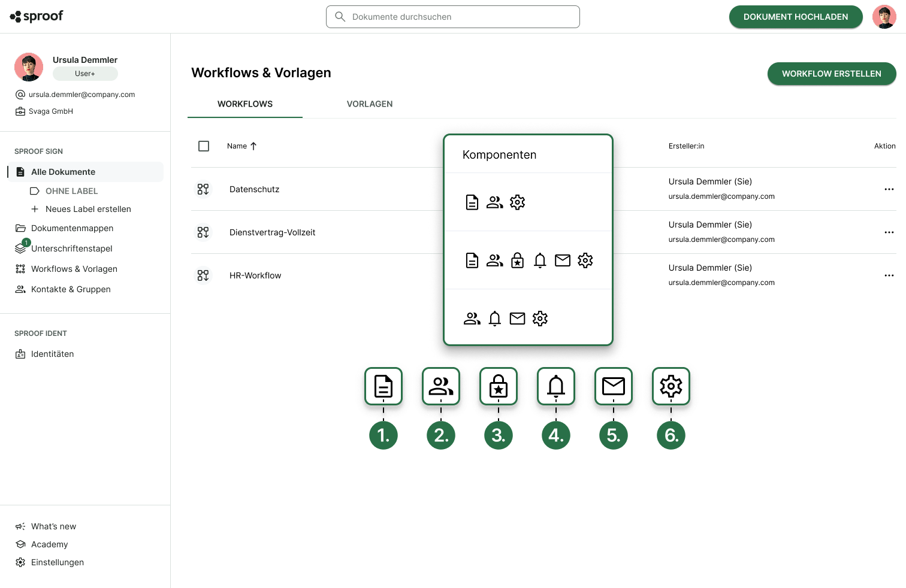Click the WORKFLOW ERSTELLEN button
Image resolution: width=906 pixels, height=588 pixels.
pos(832,74)
